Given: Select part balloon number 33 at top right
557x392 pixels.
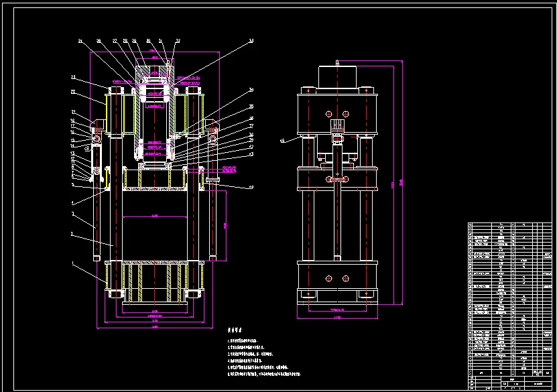Looking at the screenshot, I should 251,41.
